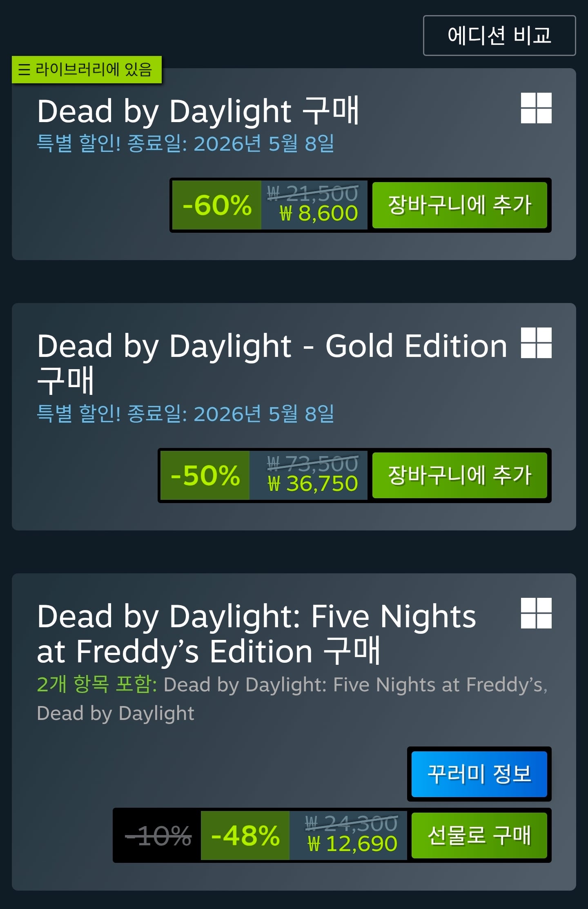The width and height of the screenshot is (588, 909).
Task: Click the ₩ 36,750 Gold Edition price
Action: click(x=313, y=484)
